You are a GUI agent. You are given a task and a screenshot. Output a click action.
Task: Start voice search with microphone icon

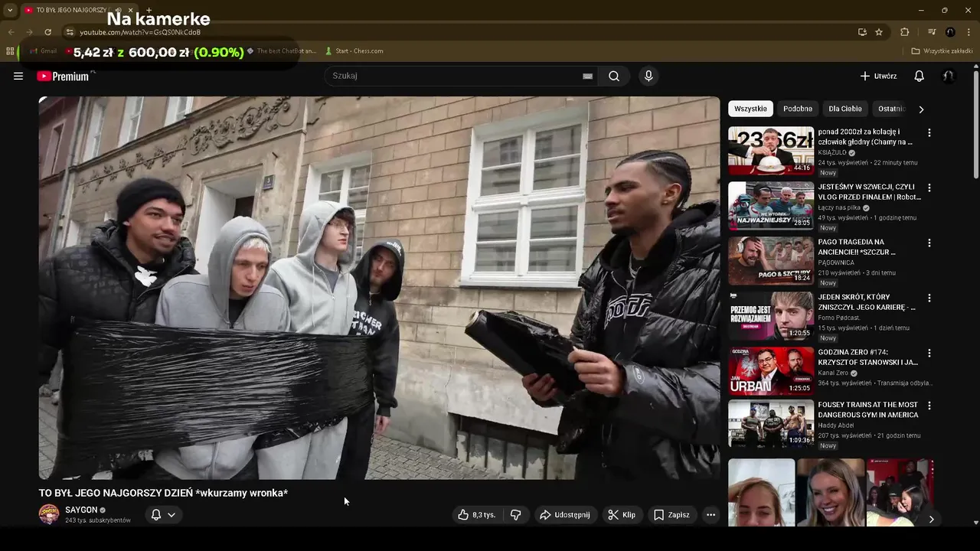648,76
